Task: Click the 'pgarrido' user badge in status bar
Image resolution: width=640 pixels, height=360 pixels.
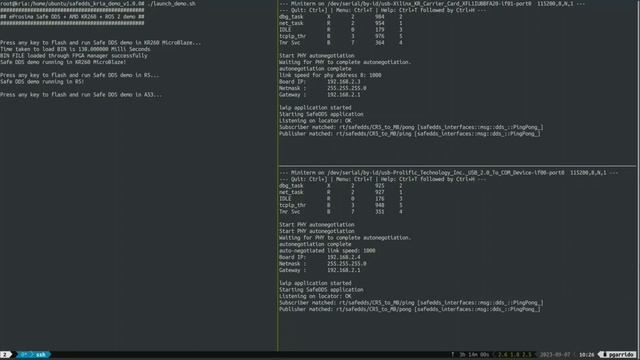Action: [x=619, y=355]
